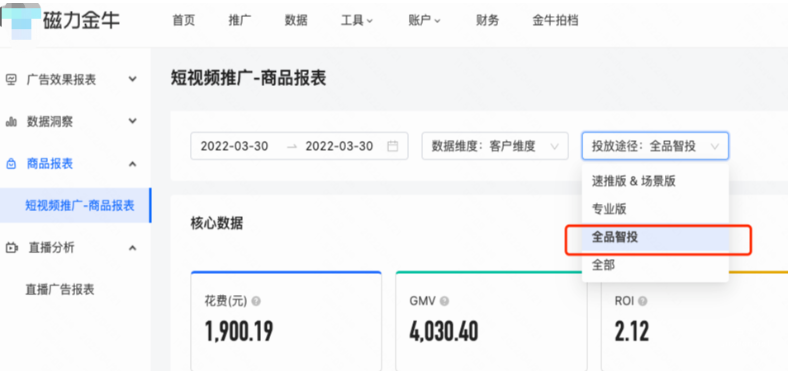Click the help icon next to GMV
The height and width of the screenshot is (375, 789).
[444, 301]
